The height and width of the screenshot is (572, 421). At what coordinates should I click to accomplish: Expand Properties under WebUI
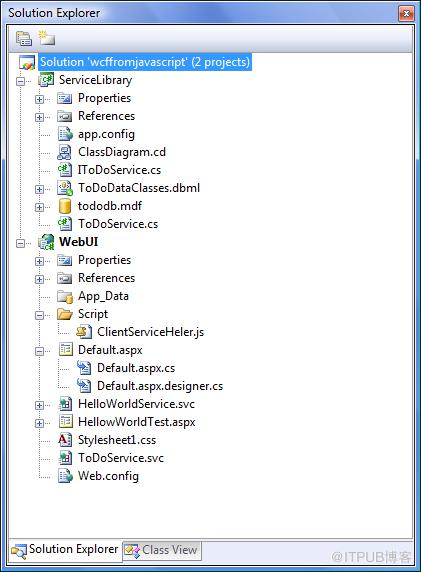point(39,261)
